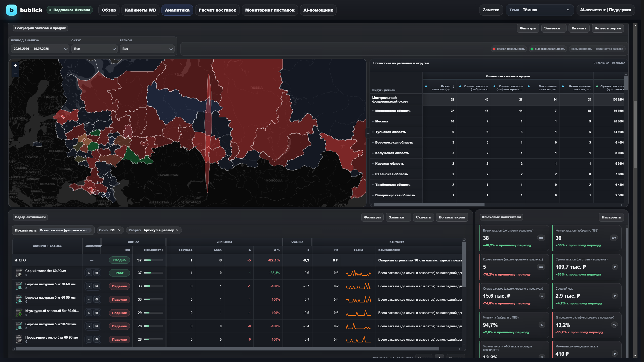Open table icon for Изумрудный зеленый row

pyautogui.click(x=97, y=313)
